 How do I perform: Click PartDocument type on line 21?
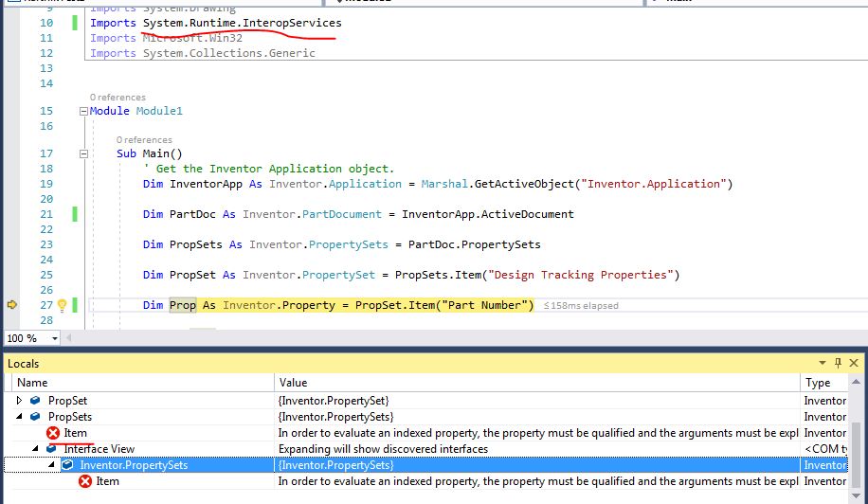[x=341, y=214]
